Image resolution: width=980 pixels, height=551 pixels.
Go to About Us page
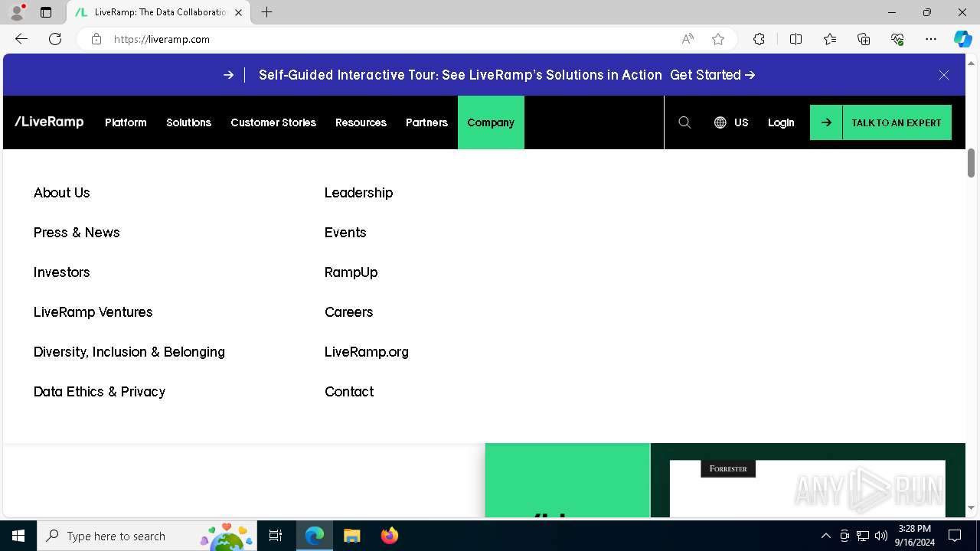[61, 193]
